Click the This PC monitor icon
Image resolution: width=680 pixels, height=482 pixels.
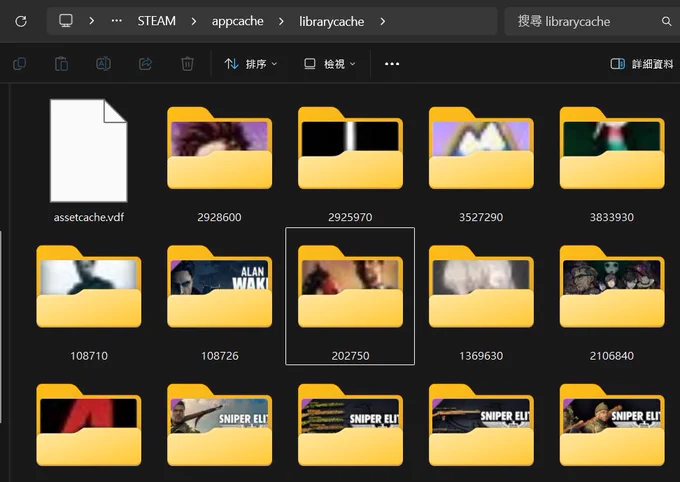[66, 20]
